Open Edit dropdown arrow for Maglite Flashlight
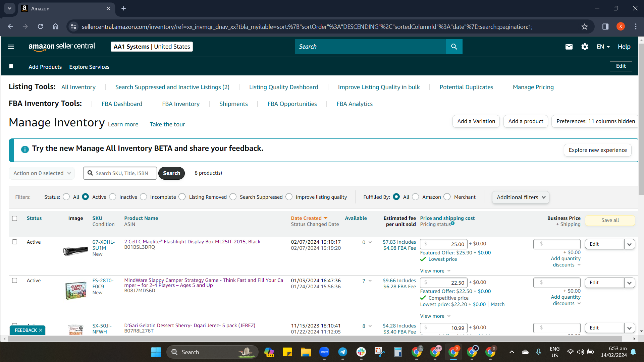This screenshot has height=362, width=644. click(x=630, y=244)
